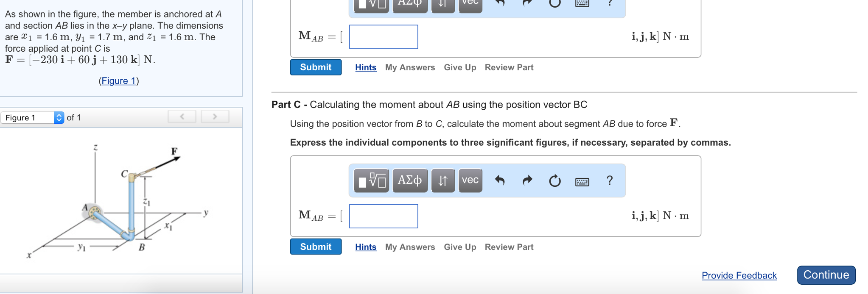Open the math templates palette in Part C toolbar
The image size is (868, 294).
[x=371, y=180]
